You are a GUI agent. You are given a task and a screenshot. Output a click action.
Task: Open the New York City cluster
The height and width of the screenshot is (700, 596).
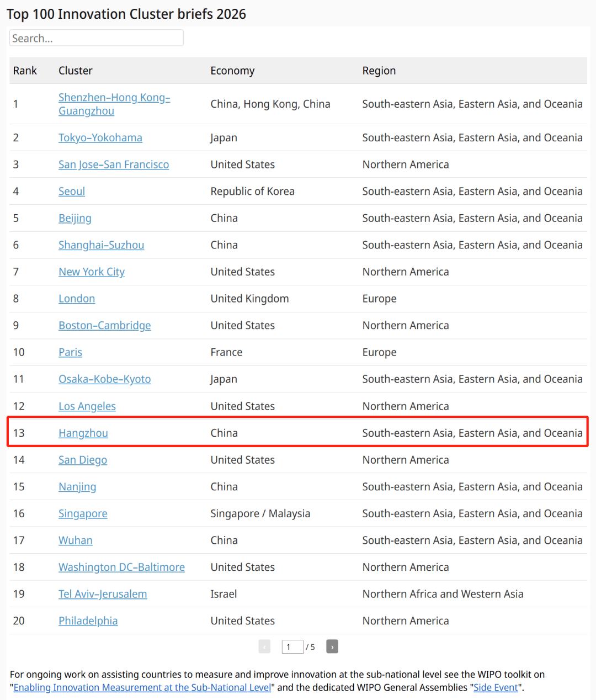(92, 272)
